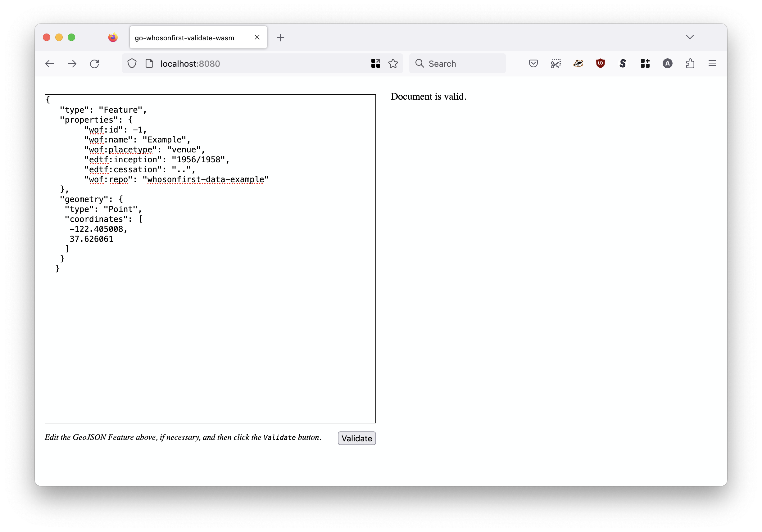The image size is (762, 532).
Task: Click the S extension icon
Action: coord(623,63)
